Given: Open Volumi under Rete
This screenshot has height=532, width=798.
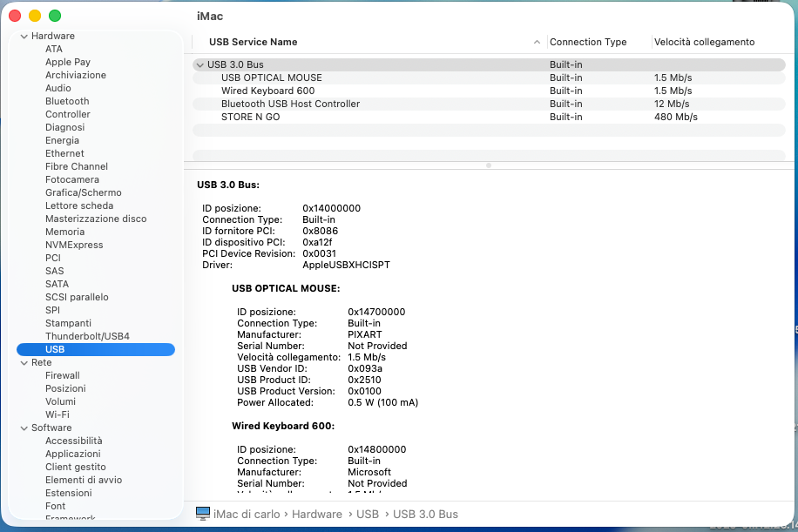Looking at the screenshot, I should [61, 401].
